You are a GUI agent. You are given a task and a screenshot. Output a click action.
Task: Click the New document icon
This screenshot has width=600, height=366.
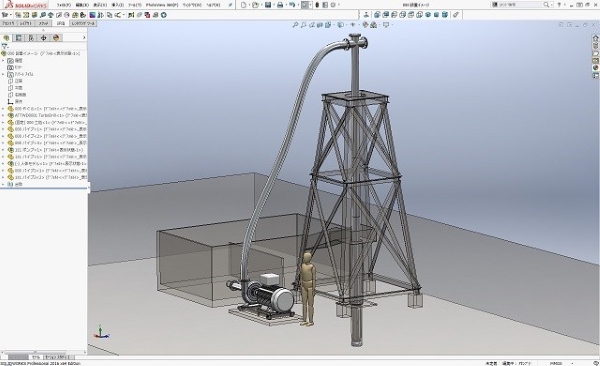coord(243,5)
